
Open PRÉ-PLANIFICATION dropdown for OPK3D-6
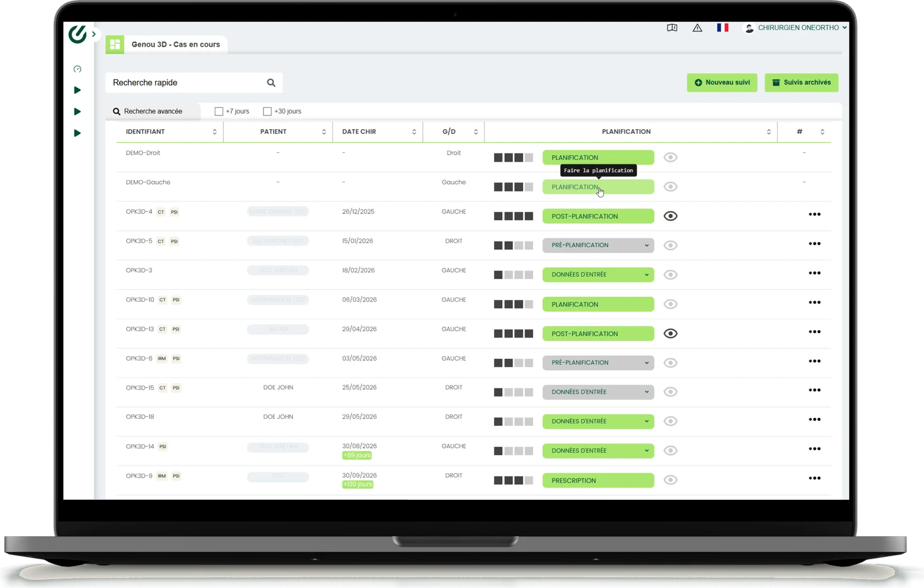[x=598, y=362]
